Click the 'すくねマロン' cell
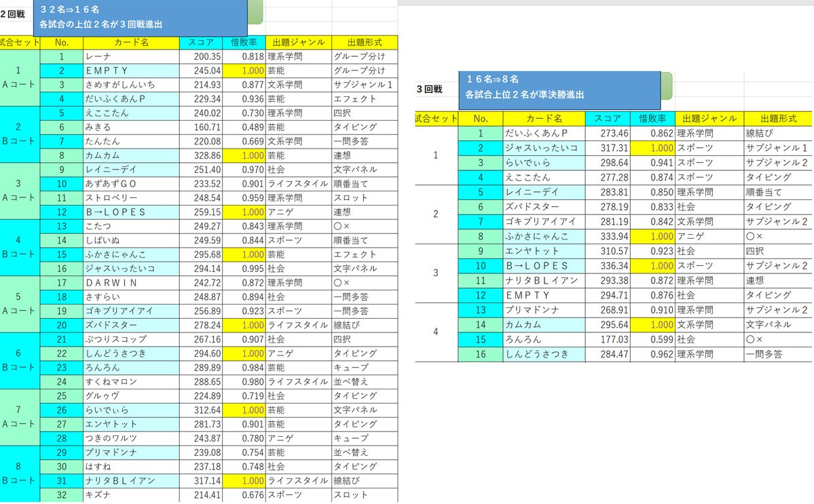Image resolution: width=814 pixels, height=504 pixels. [x=131, y=382]
